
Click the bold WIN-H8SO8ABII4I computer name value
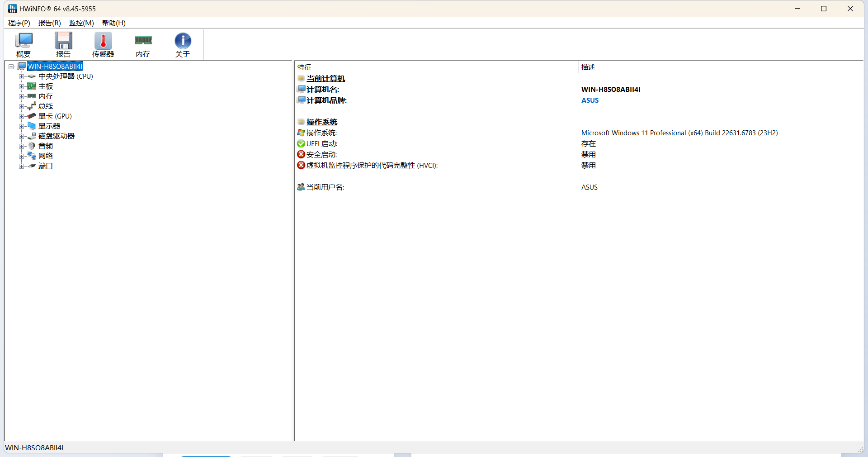click(x=611, y=90)
